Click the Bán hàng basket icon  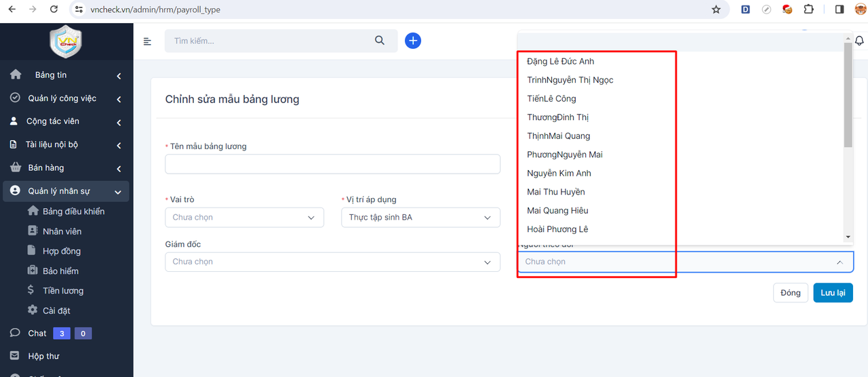16,167
